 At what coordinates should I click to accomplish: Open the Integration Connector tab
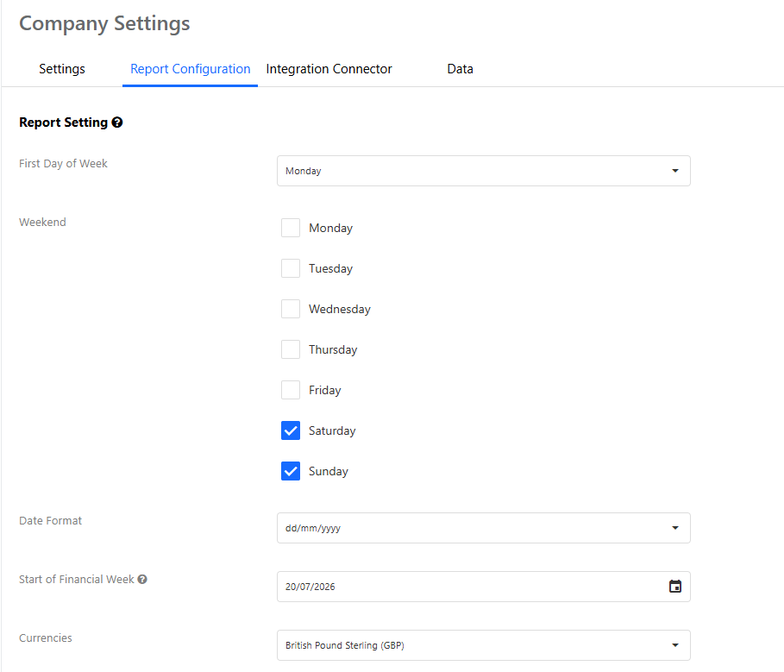point(329,69)
